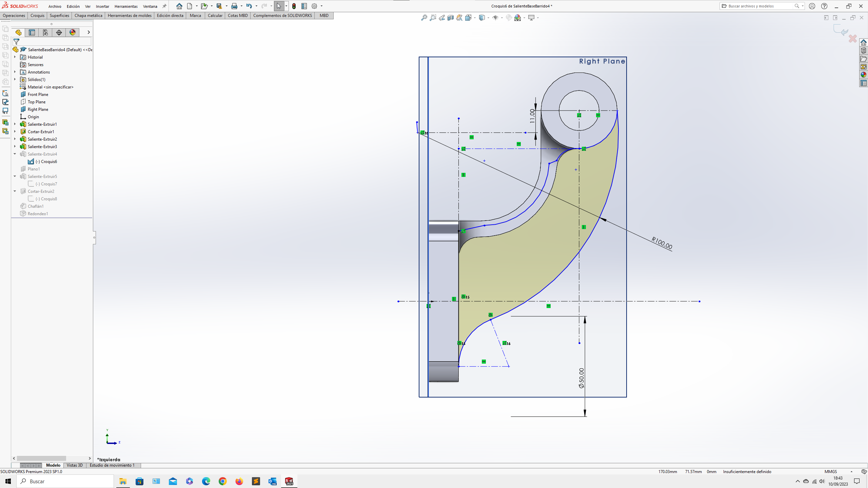Switch to the Calcular tab
Image resolution: width=868 pixels, height=488 pixels.
[215, 16]
